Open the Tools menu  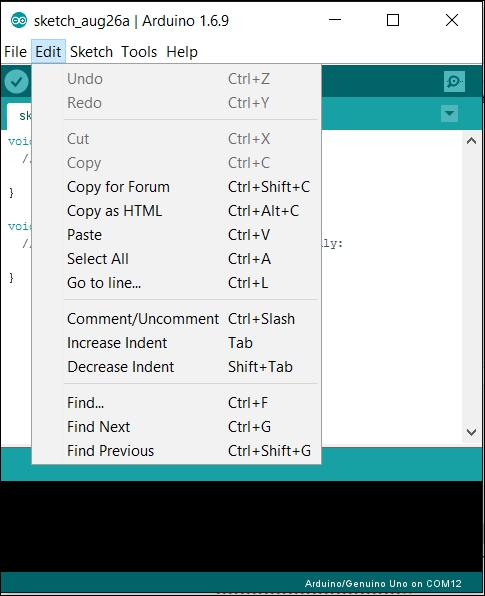pos(139,52)
